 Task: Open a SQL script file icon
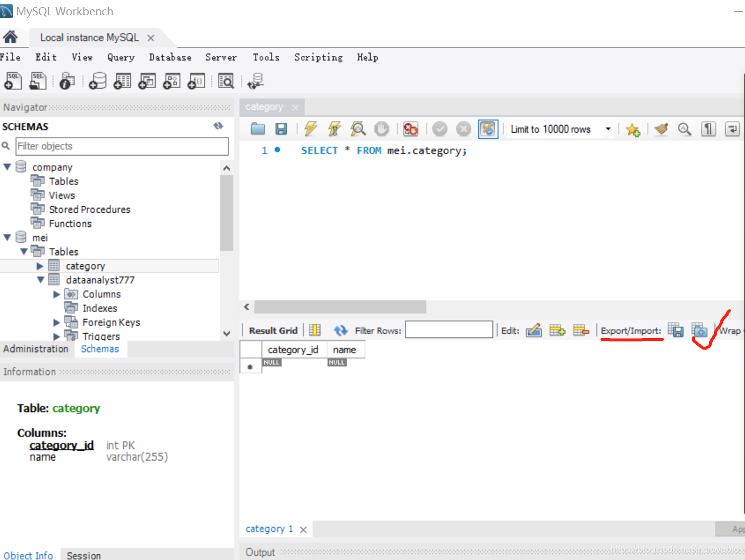click(38, 81)
